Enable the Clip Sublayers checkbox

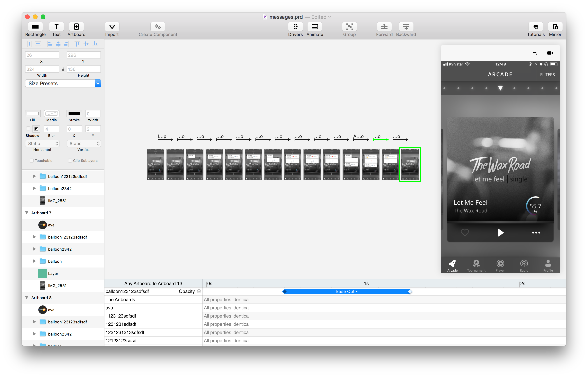click(x=70, y=160)
